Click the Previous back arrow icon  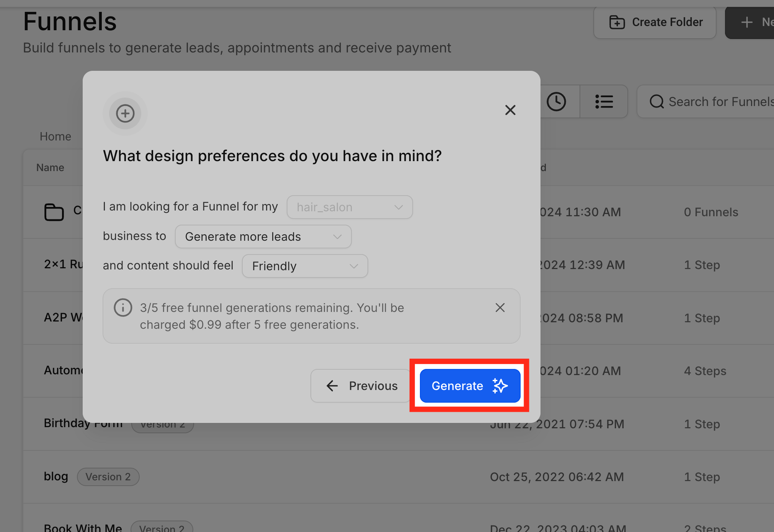332,386
